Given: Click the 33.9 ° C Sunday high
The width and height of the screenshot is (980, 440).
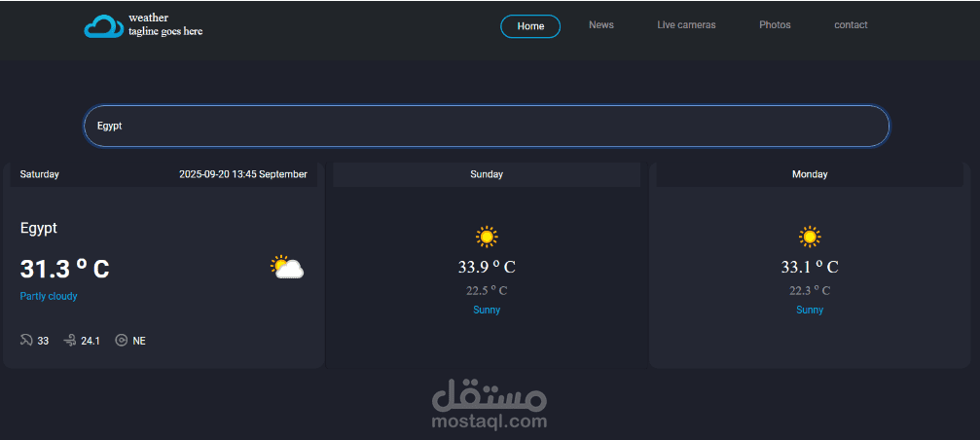Looking at the screenshot, I should coord(487,267).
